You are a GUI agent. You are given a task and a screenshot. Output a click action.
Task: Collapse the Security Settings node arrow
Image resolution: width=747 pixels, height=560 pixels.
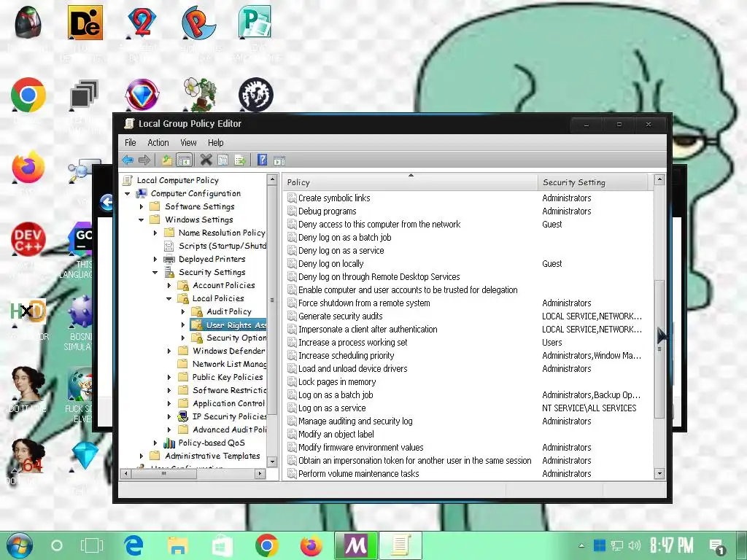click(x=155, y=273)
